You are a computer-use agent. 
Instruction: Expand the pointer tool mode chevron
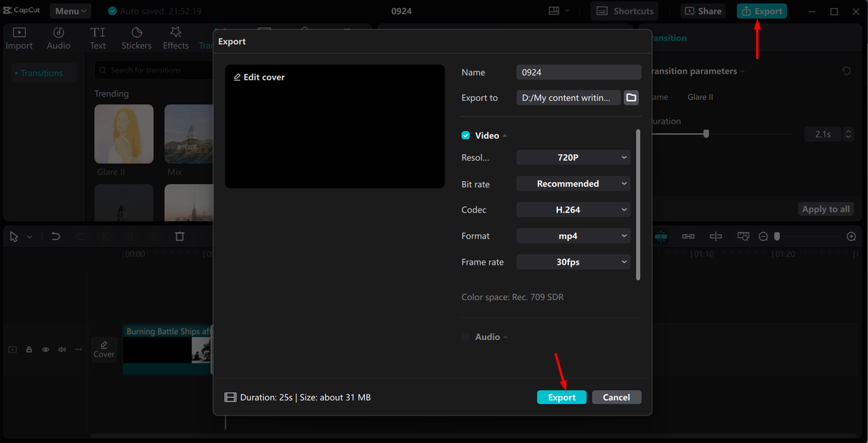(29, 237)
